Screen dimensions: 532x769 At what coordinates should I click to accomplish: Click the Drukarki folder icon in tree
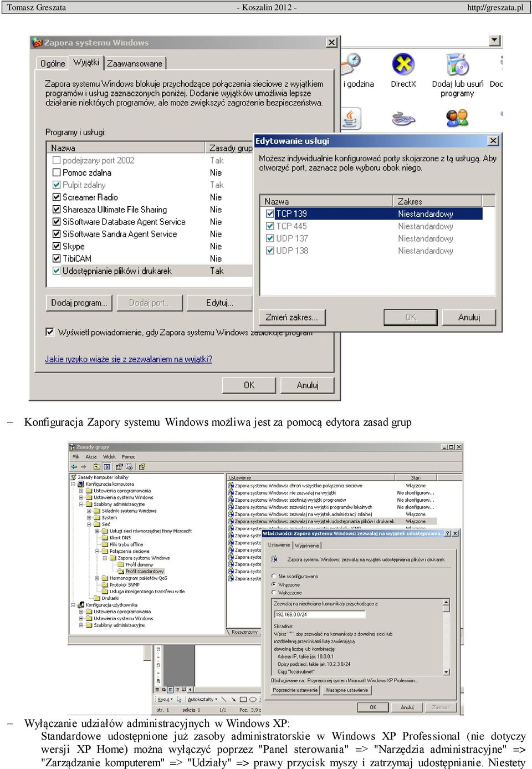click(x=97, y=598)
